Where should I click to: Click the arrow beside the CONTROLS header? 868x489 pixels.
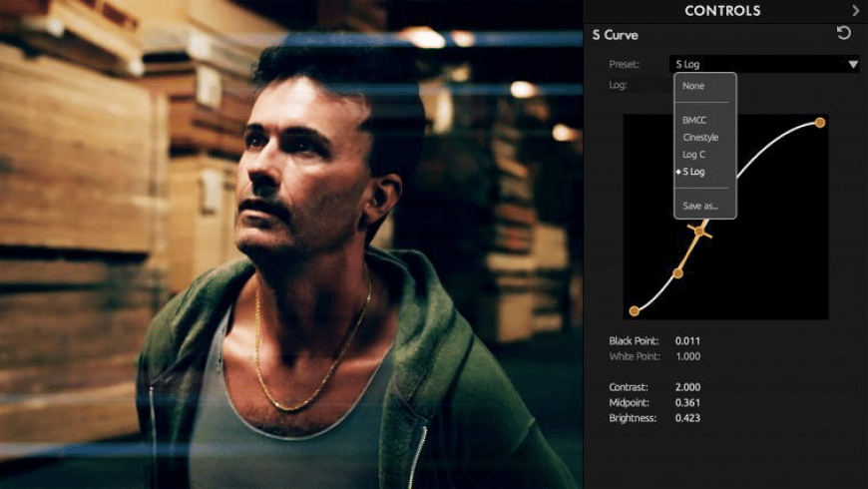pyautogui.click(x=855, y=11)
